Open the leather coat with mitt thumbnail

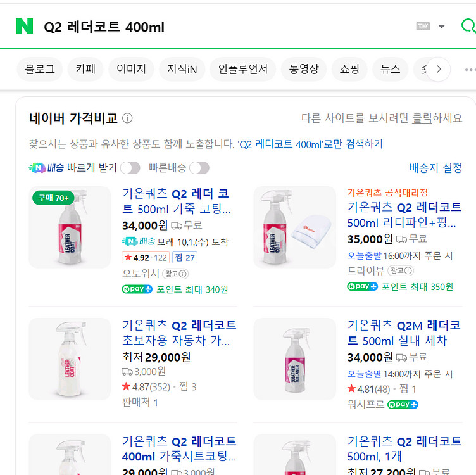295,227
